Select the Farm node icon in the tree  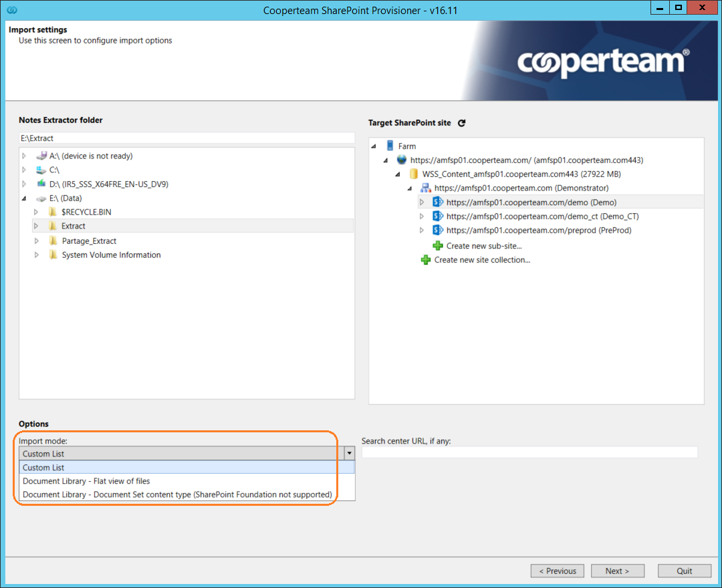(x=390, y=145)
